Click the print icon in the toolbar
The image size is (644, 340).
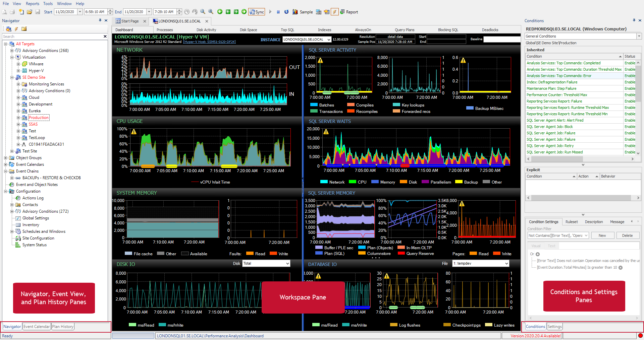pyautogui.click(x=13, y=12)
